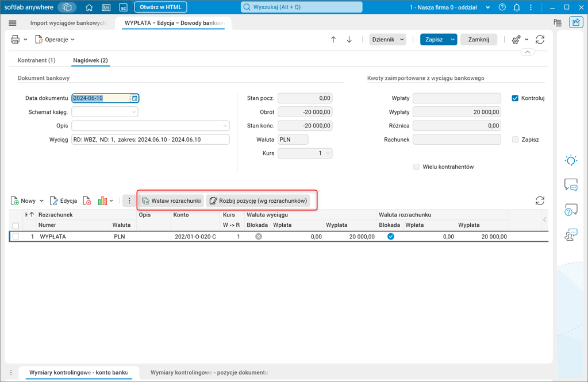Screen dimensions: 588x382
Task: Click the printer icon
Action: [15, 40]
